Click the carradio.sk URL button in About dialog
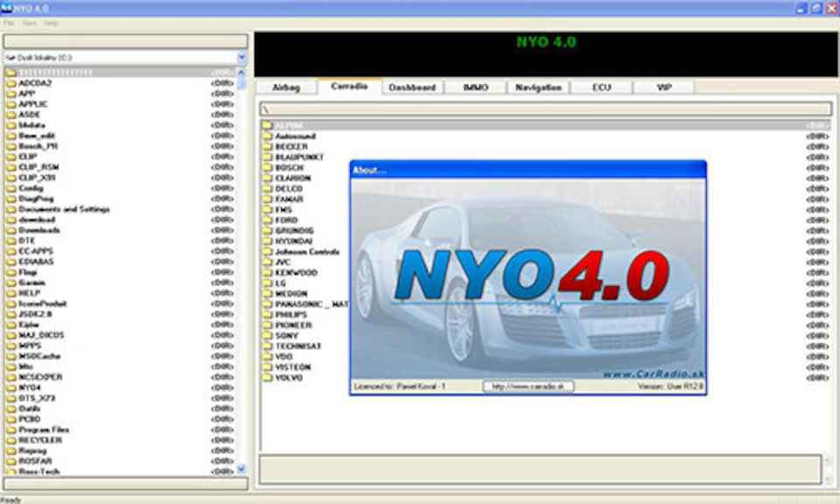Viewport: 840px width, 504px height. click(x=528, y=386)
